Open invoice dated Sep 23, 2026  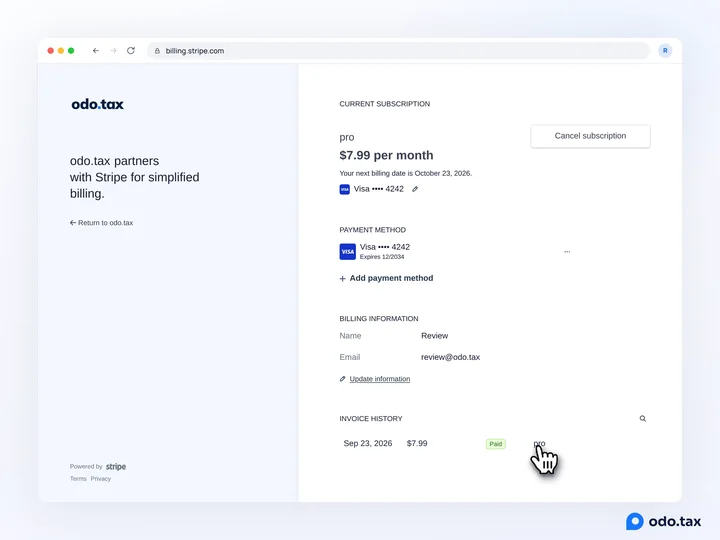(368, 444)
